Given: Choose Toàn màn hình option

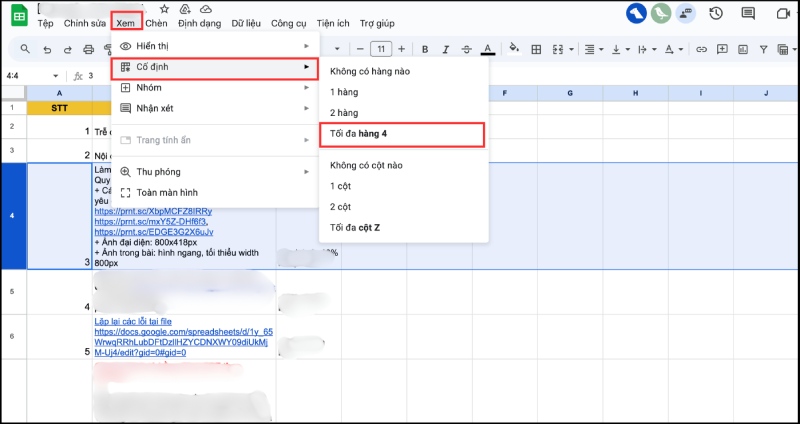Looking at the screenshot, I should [x=215, y=192].
